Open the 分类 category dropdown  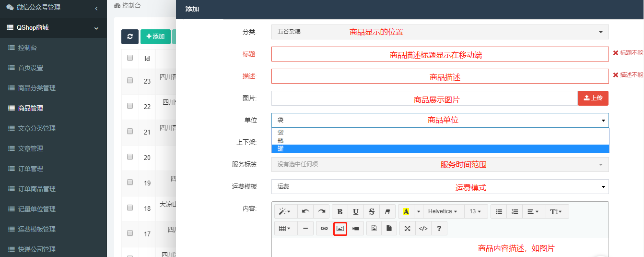click(x=440, y=32)
